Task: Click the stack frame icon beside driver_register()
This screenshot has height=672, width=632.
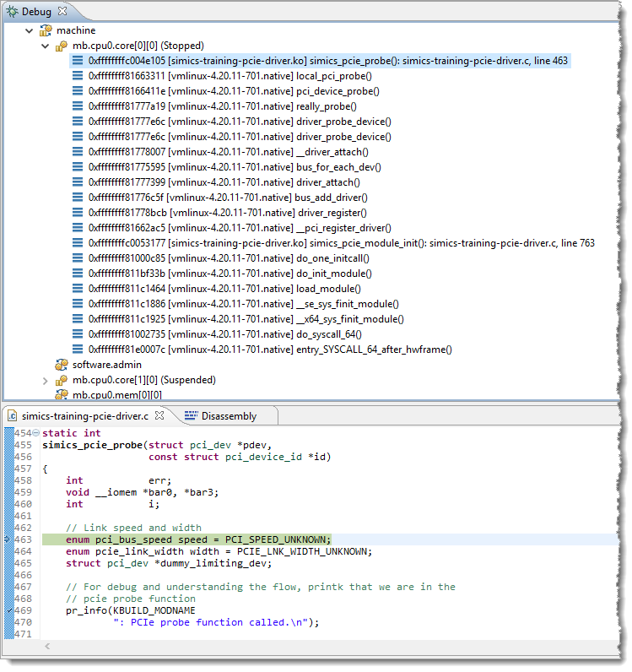Action: (78, 213)
